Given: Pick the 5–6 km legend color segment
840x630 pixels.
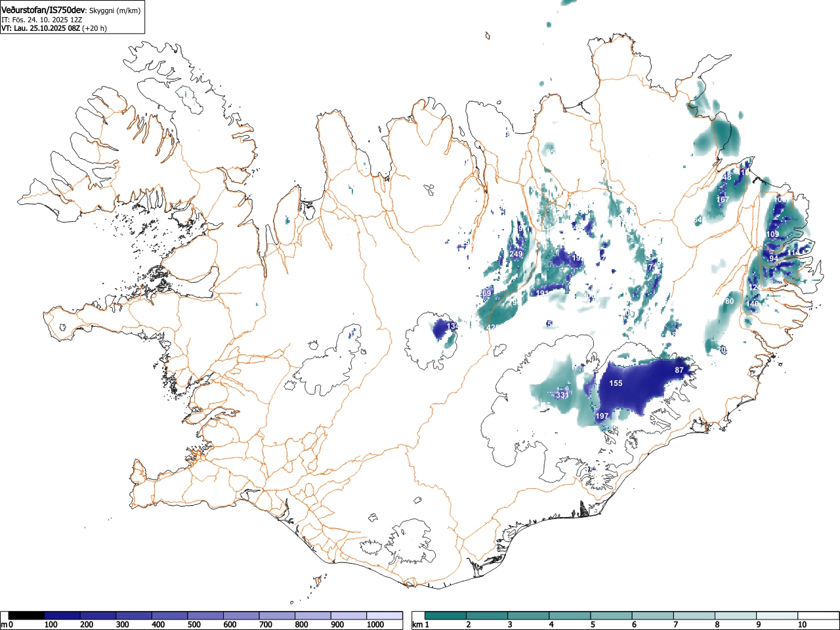Looking at the screenshot, I should [x=612, y=616].
